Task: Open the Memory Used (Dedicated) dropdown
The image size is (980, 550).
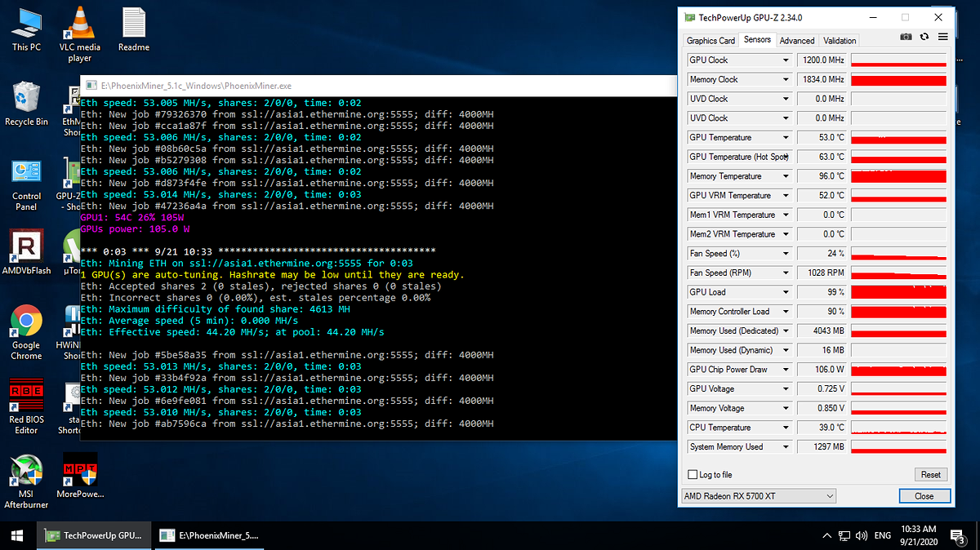Action: pos(786,331)
